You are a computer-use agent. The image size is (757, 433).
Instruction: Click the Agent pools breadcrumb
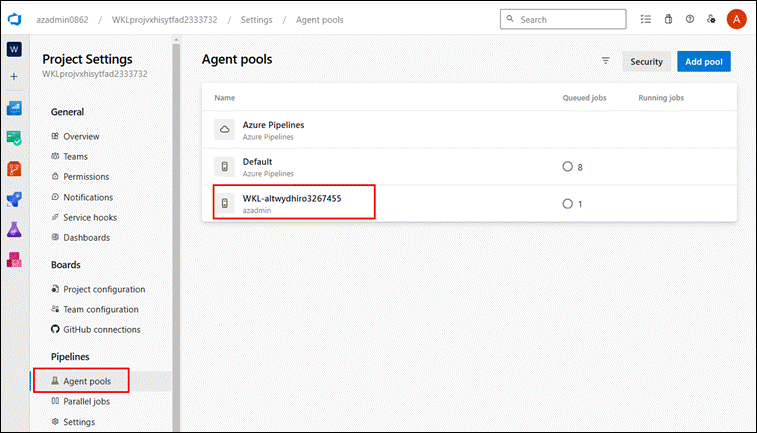[x=320, y=20]
